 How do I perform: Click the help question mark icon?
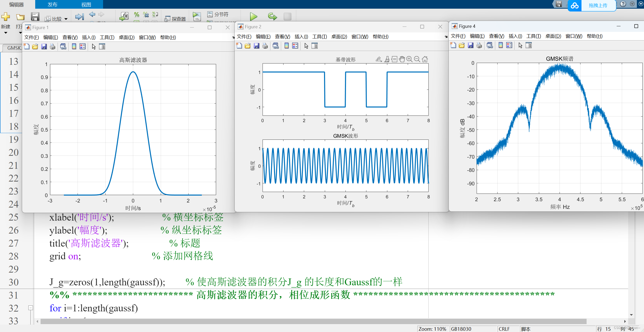(x=623, y=4)
